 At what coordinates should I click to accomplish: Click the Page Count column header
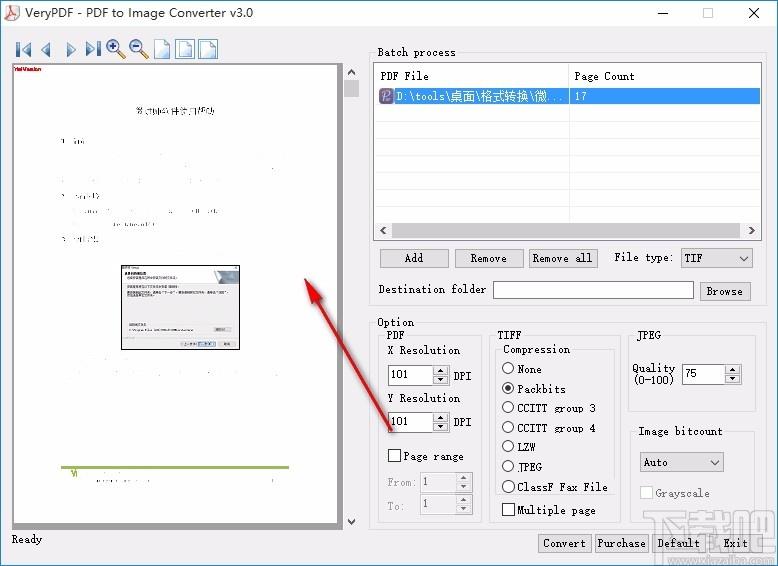tap(665, 76)
